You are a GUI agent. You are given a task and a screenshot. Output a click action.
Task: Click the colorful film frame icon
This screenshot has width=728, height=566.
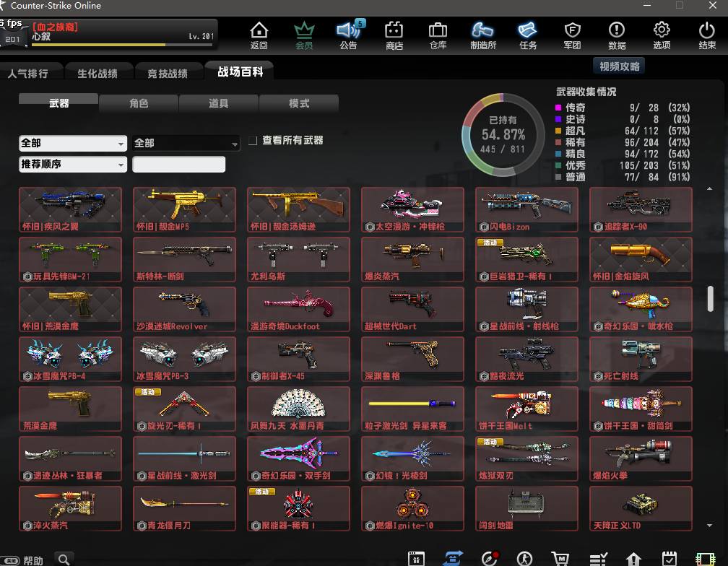coord(705,559)
